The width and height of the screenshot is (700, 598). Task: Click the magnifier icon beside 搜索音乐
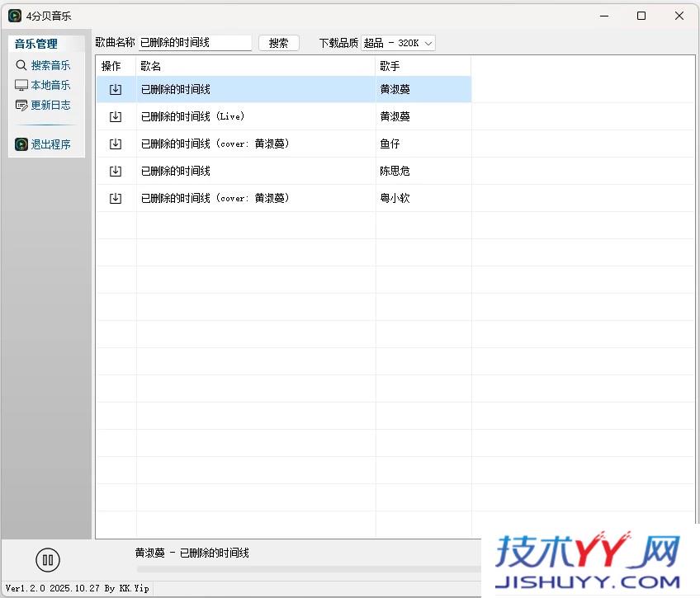tap(21, 64)
